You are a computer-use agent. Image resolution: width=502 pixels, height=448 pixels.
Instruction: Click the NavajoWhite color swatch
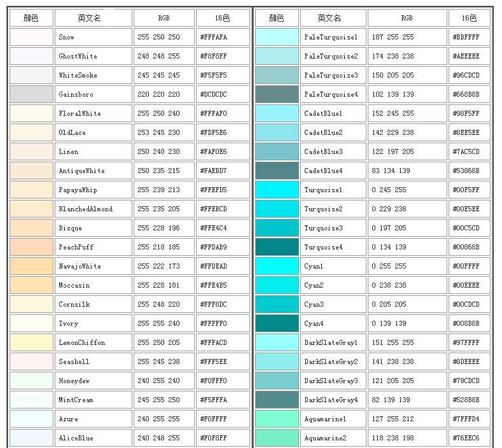click(x=31, y=266)
